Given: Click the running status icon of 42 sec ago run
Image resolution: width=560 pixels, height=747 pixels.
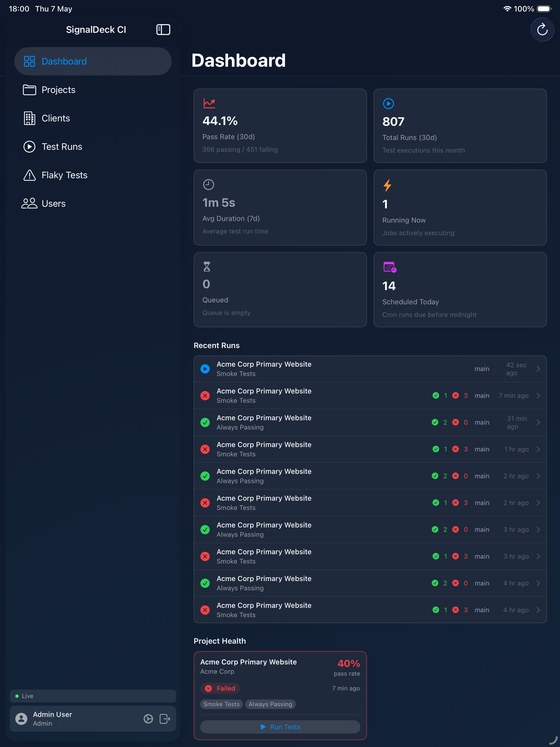Looking at the screenshot, I should pyautogui.click(x=205, y=369).
